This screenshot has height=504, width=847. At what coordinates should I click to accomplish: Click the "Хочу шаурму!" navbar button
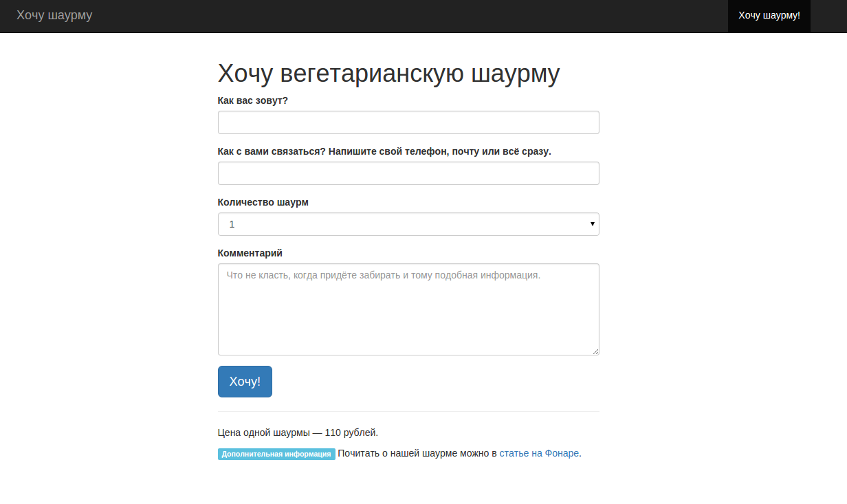768,16
